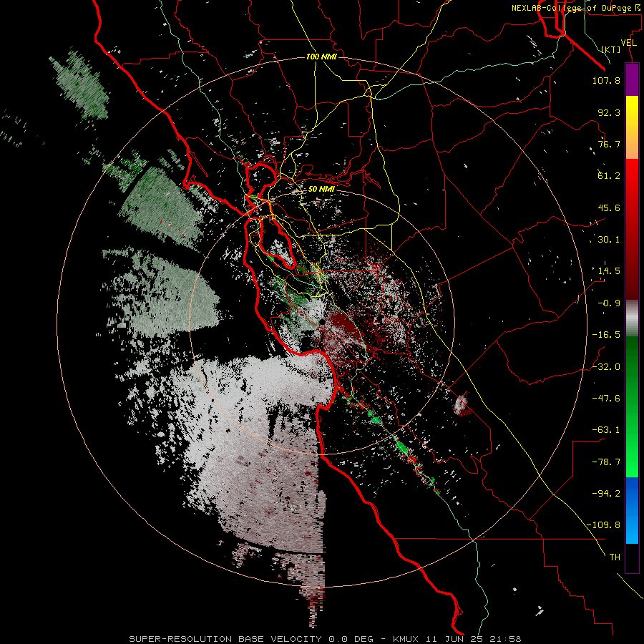Click the [KT] units label
This screenshot has width=644, height=644.
click(611, 49)
